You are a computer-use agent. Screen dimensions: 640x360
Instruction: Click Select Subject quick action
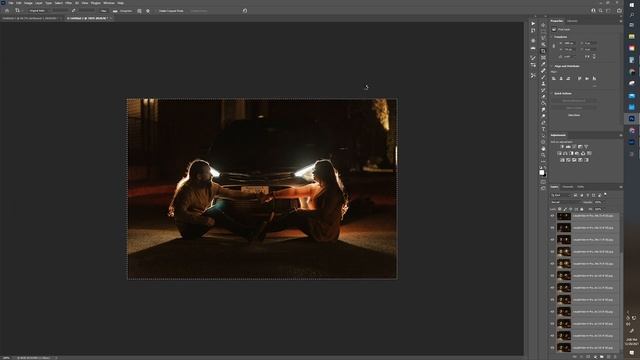(574, 108)
